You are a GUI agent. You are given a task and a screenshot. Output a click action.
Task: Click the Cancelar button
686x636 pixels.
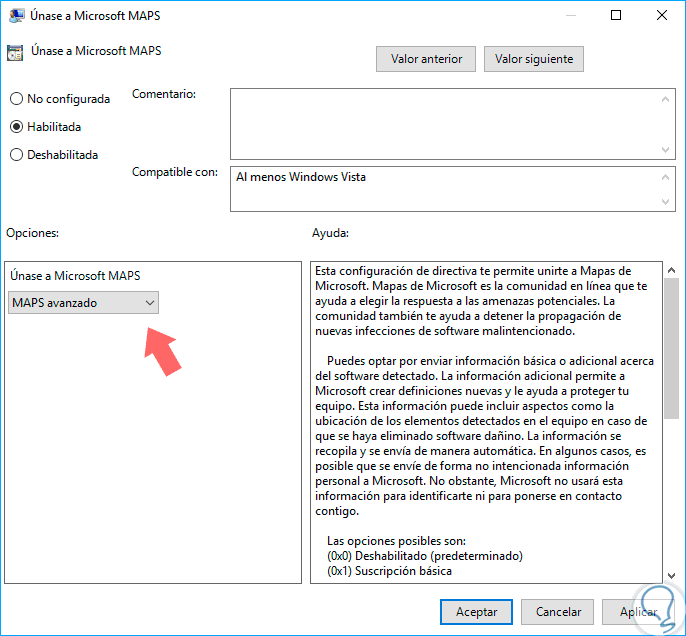click(558, 612)
